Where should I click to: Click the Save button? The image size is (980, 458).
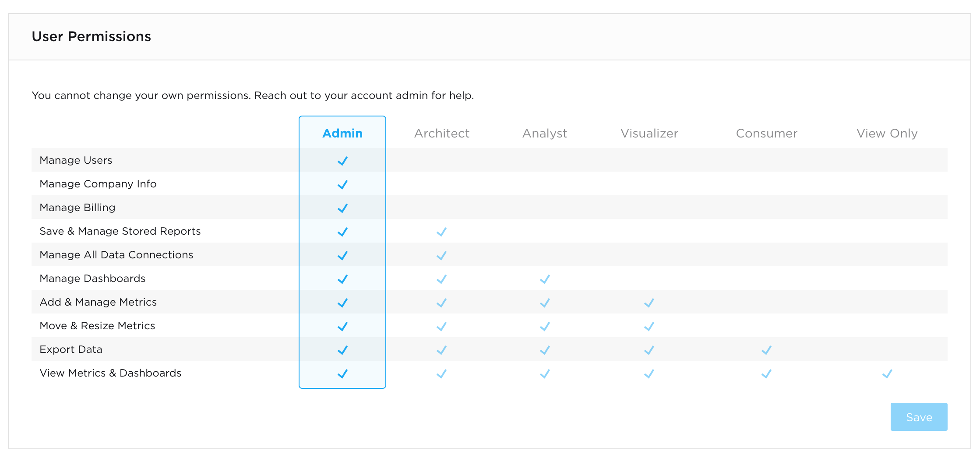(919, 417)
